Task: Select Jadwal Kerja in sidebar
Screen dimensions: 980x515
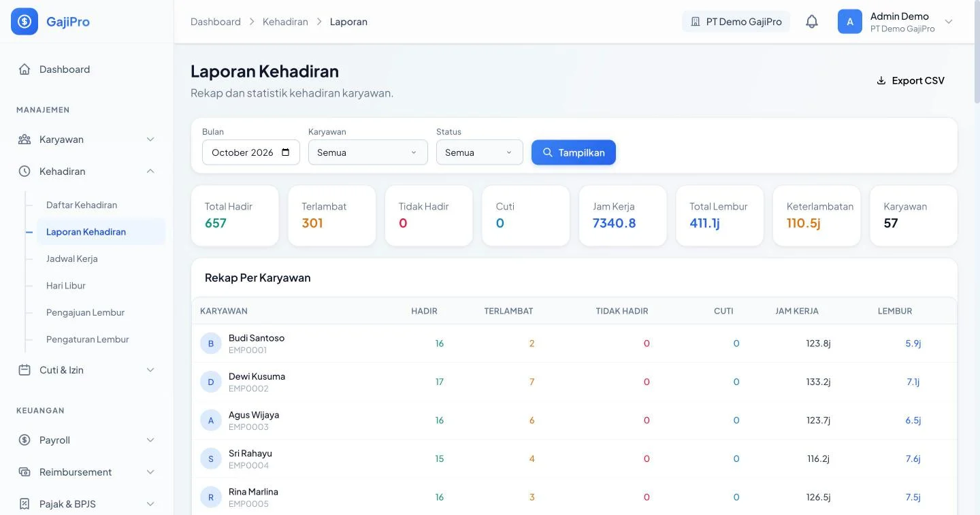Action: tap(101, 259)
